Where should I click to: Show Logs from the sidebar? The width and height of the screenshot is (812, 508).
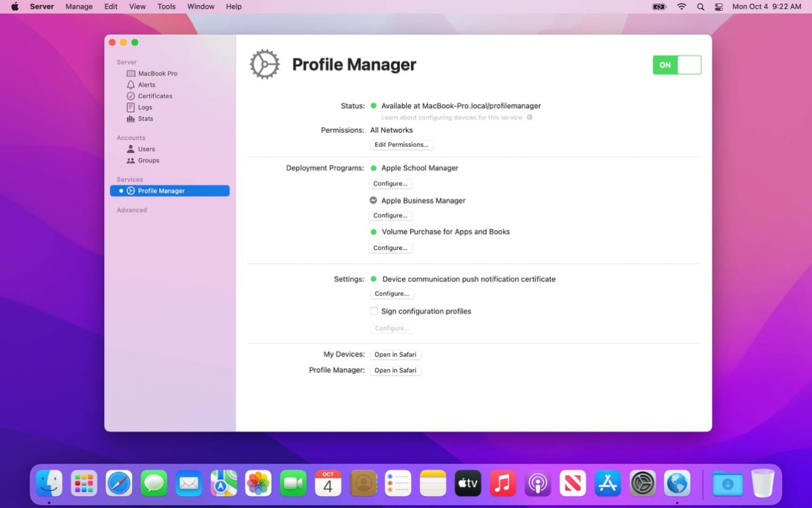pos(140,108)
